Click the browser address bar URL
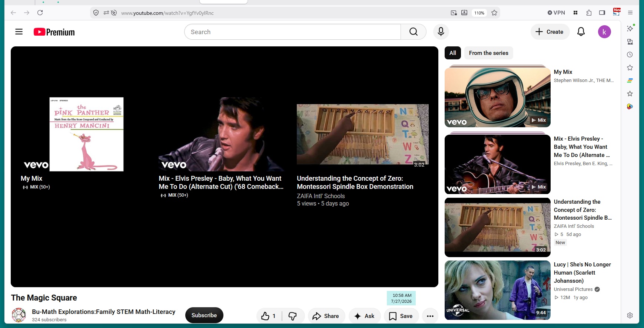The width and height of the screenshot is (644, 328). pyautogui.click(x=167, y=13)
